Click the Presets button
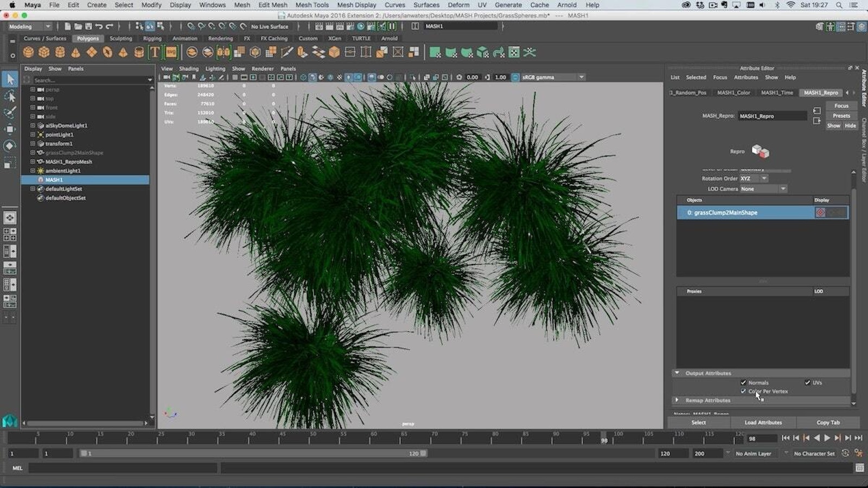The width and height of the screenshot is (868, 488). pyautogui.click(x=841, y=115)
